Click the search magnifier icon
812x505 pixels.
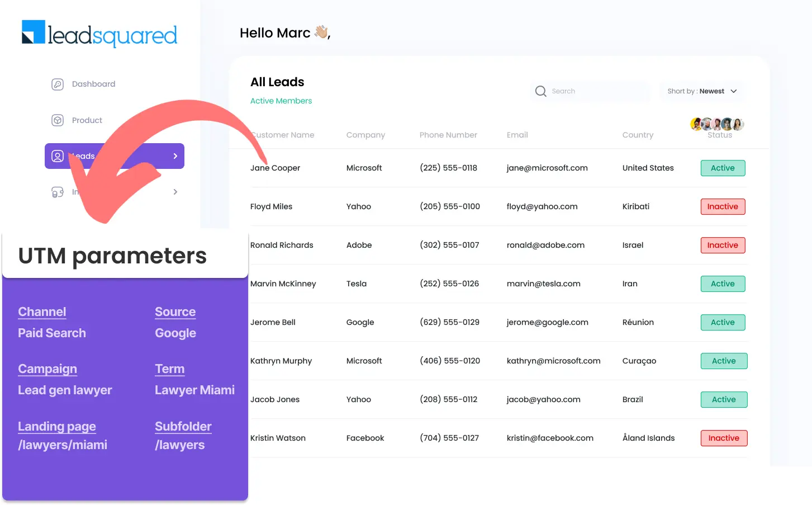(540, 91)
